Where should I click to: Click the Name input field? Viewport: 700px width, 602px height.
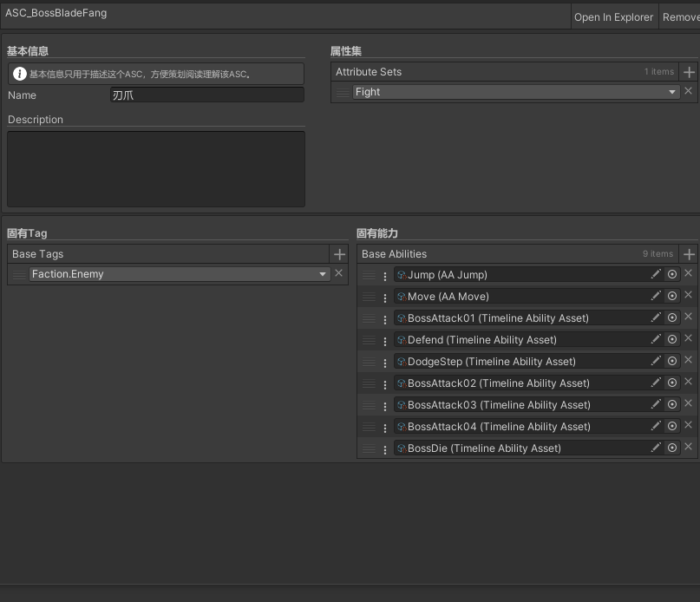click(x=206, y=95)
